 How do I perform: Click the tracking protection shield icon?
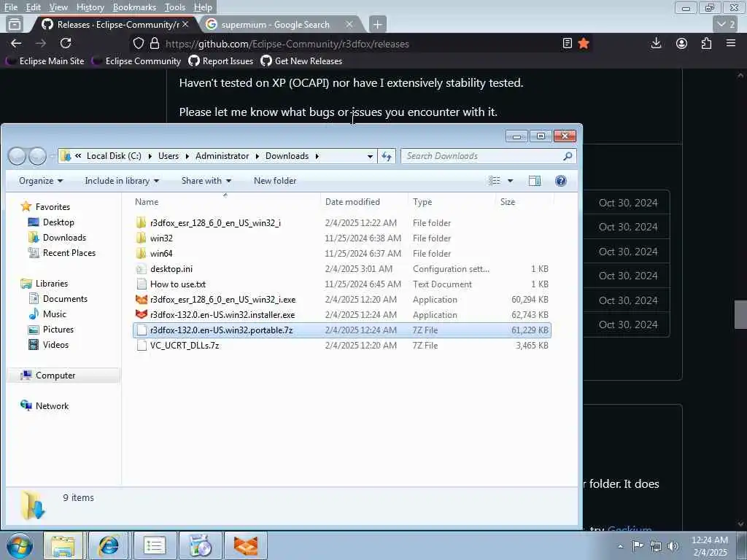pos(138,44)
